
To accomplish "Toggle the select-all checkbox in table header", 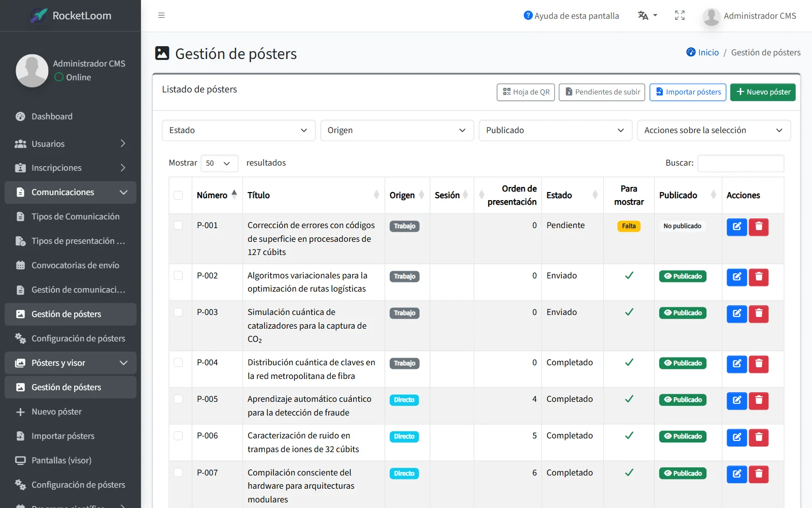I will [x=178, y=195].
